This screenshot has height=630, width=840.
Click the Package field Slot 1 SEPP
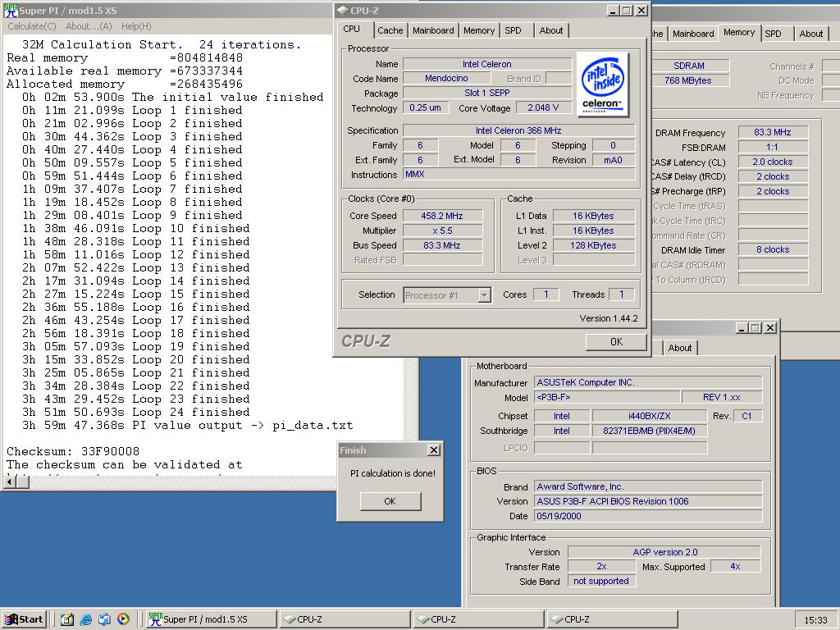487,94
